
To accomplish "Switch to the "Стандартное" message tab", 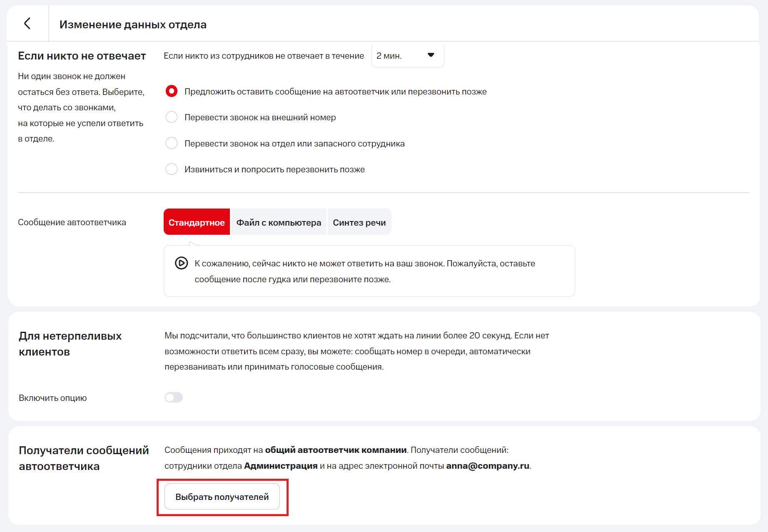I will (x=197, y=222).
